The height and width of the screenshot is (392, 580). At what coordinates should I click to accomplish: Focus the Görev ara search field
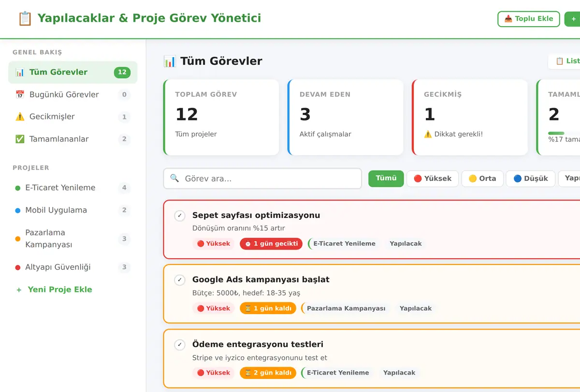[262, 178]
